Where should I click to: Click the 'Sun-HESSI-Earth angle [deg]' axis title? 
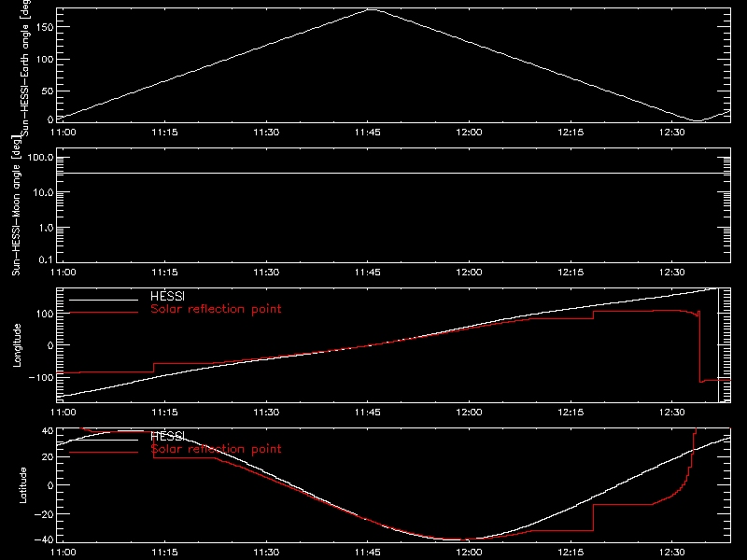tap(25, 68)
